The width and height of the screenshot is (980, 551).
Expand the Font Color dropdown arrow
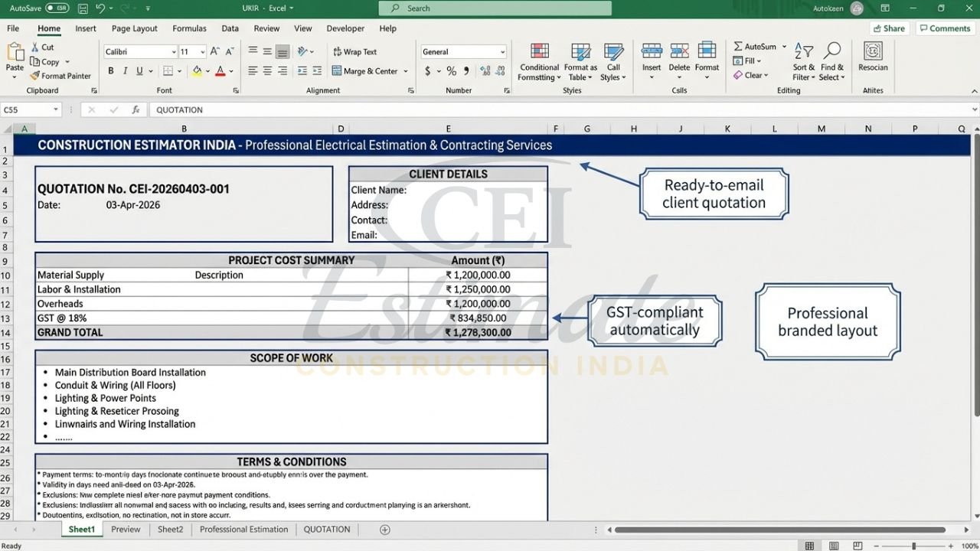231,71
